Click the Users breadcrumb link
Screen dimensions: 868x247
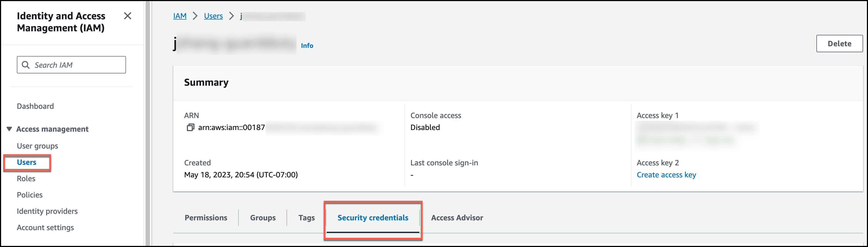(x=213, y=16)
